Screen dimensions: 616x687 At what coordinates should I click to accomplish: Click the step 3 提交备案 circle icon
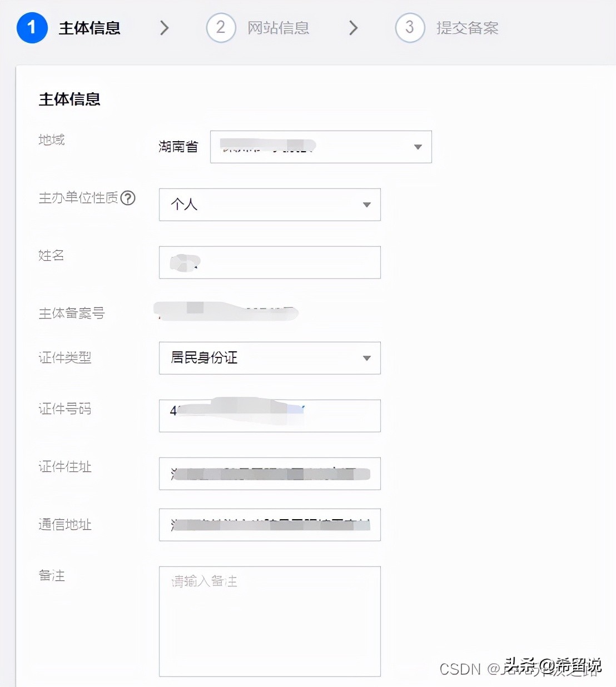410,28
